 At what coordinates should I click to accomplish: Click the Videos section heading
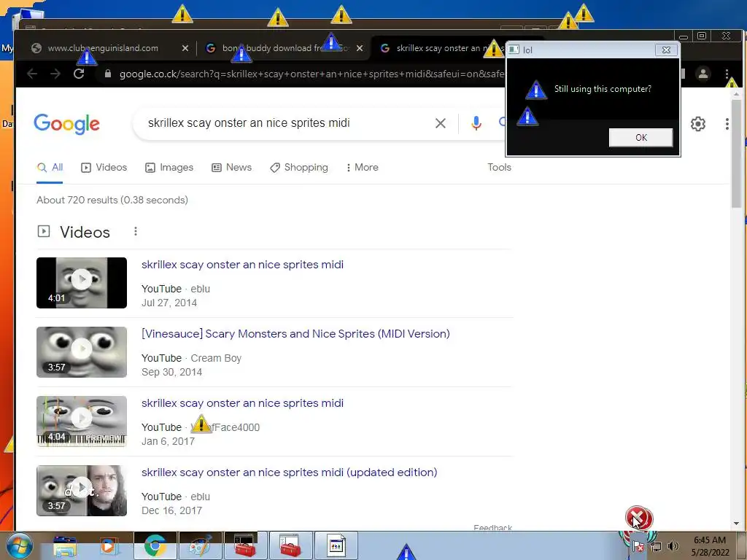click(85, 233)
